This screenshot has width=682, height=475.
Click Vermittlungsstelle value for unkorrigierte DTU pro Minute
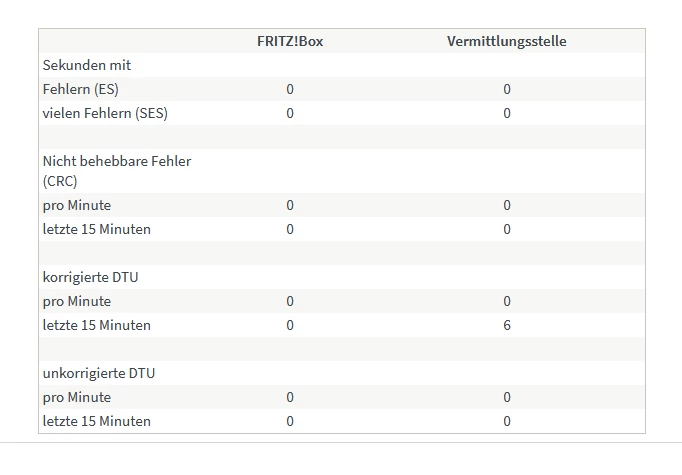tap(507, 397)
